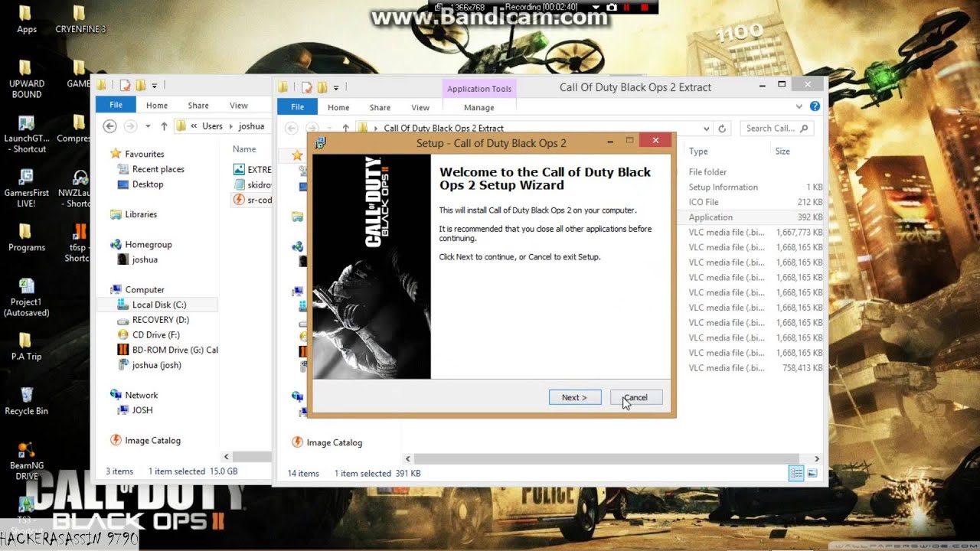Open the P.A Trip desktop folder
The image size is (980, 551).
coord(26,346)
